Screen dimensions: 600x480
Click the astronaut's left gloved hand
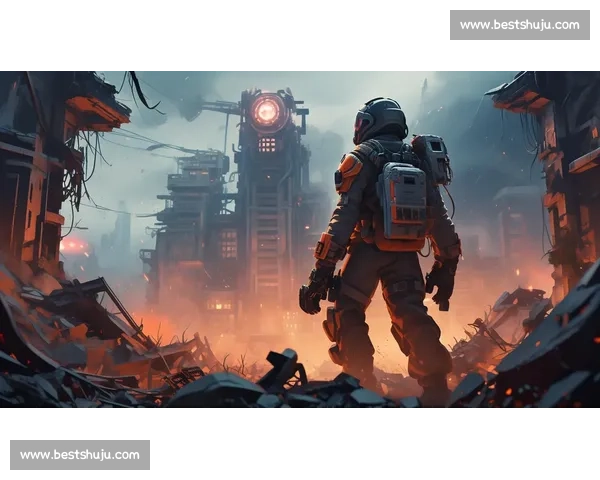click(314, 290)
